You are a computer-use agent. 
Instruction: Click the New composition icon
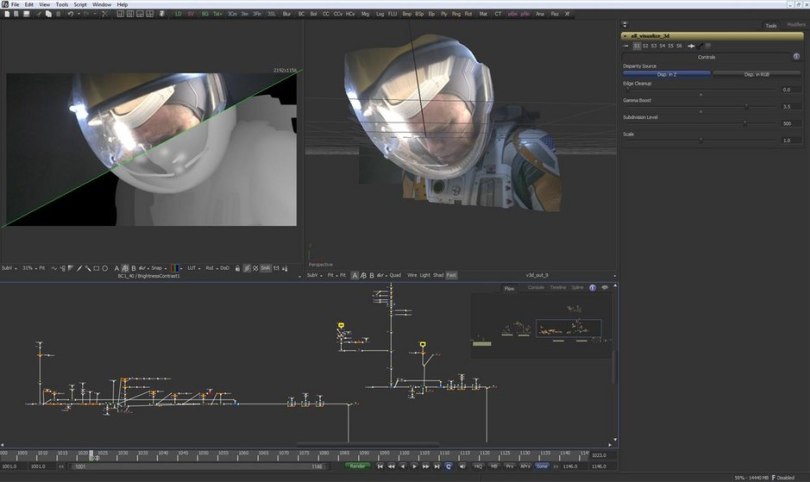7,14
